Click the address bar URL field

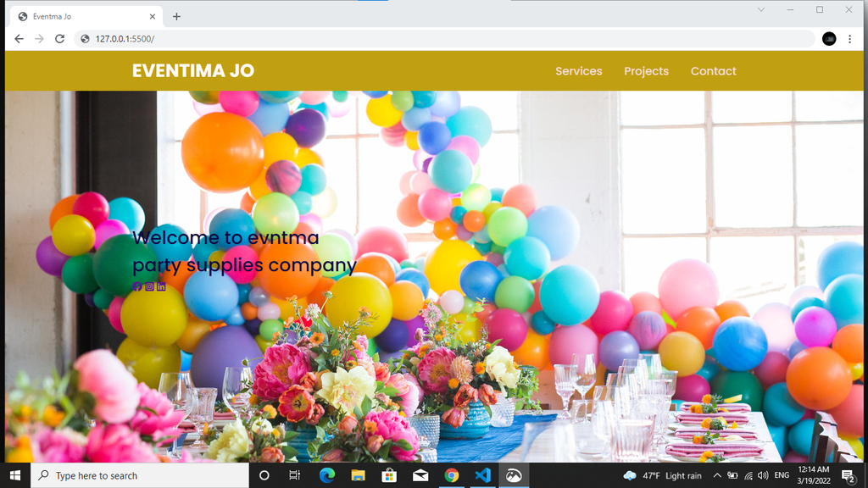[x=444, y=39]
